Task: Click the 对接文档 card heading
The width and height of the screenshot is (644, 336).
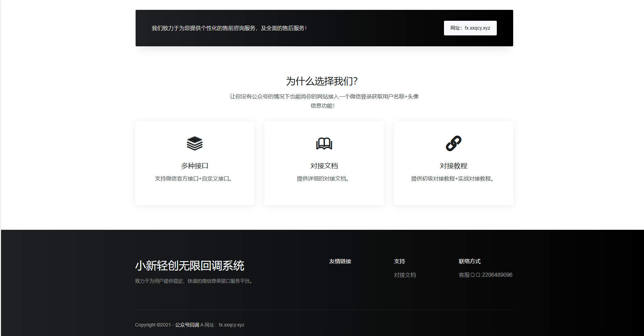Action: point(324,166)
